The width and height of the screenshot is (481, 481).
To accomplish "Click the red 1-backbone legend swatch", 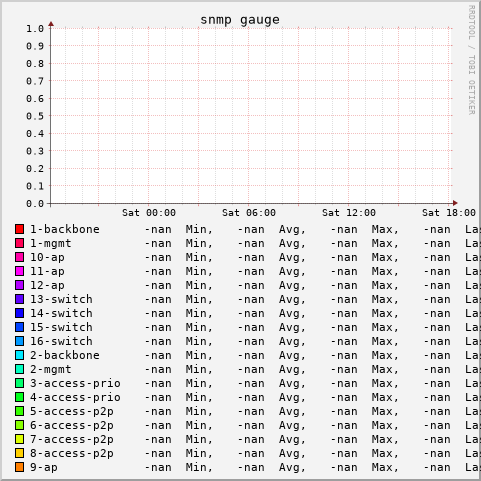I will [x=19, y=229].
